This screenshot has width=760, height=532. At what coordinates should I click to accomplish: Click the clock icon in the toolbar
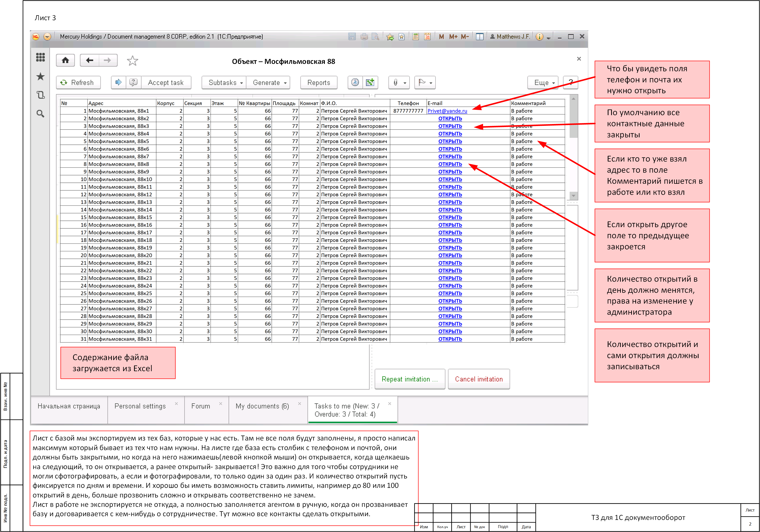coord(355,82)
